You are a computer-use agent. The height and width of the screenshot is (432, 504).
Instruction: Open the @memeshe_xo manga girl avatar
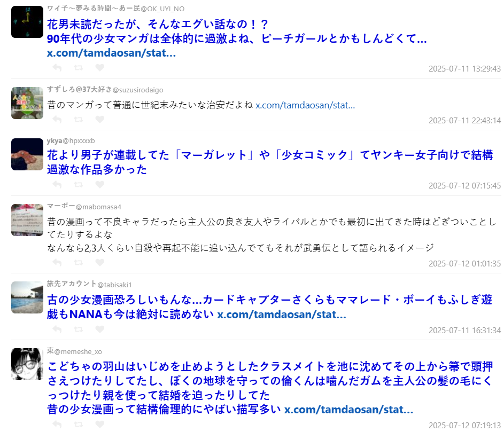(27, 364)
